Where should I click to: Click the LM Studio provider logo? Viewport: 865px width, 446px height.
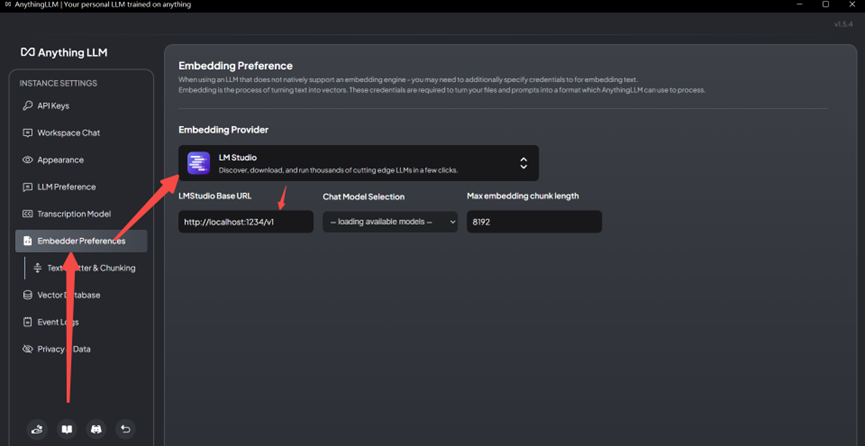click(x=198, y=163)
